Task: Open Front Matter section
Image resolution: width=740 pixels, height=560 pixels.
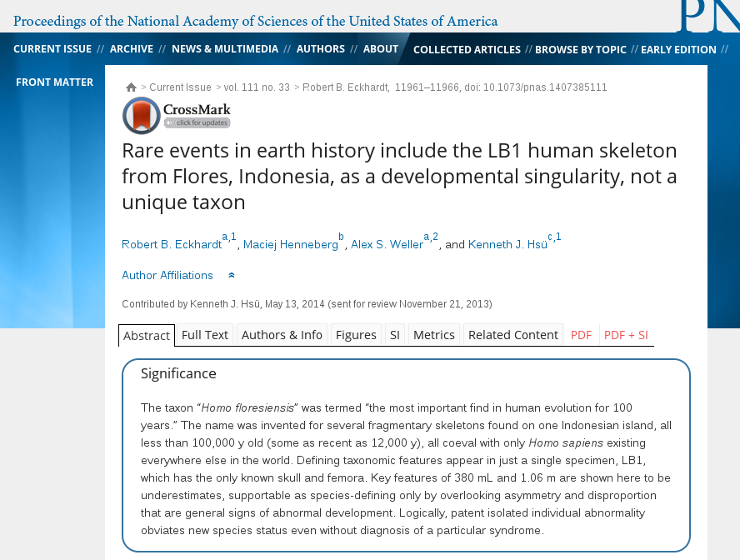Action: tap(55, 82)
